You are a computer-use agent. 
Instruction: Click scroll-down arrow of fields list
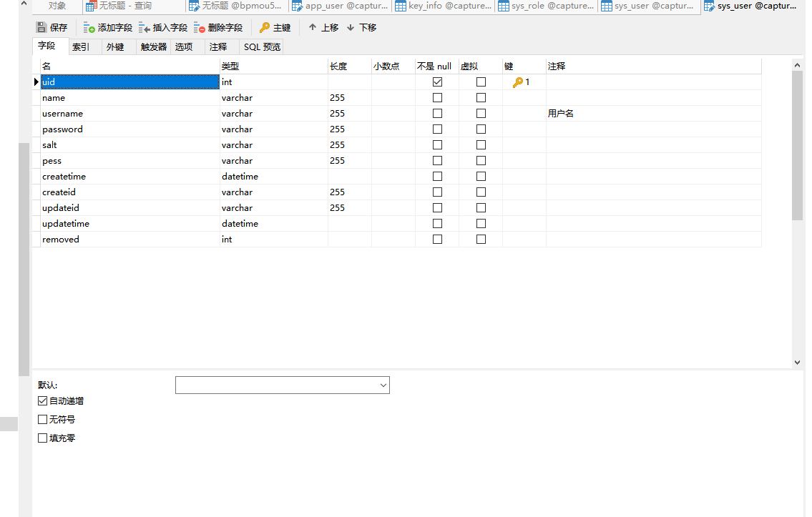(797, 363)
